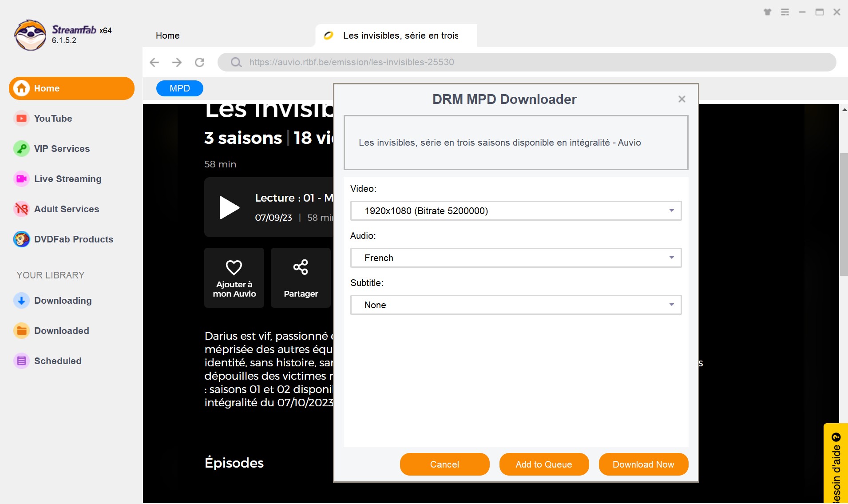Click Download Now button
This screenshot has height=504, width=848.
643,464
